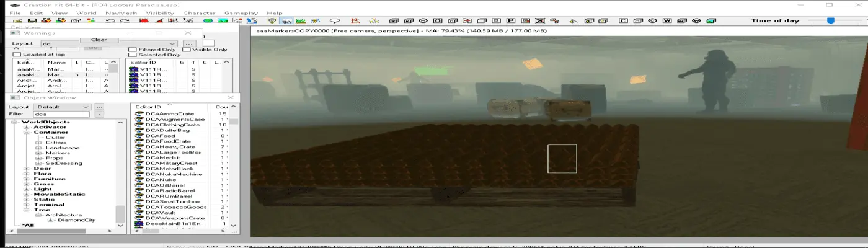Click the crossed-out box toolbar icon
Viewport: 868px width, 248px height.
(540, 20)
